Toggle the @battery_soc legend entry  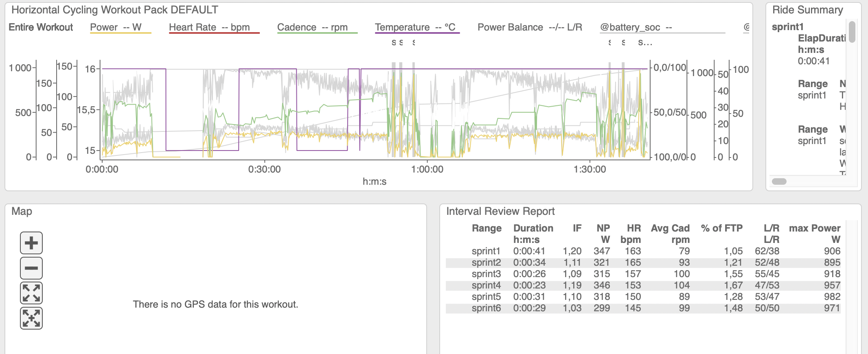(x=635, y=27)
